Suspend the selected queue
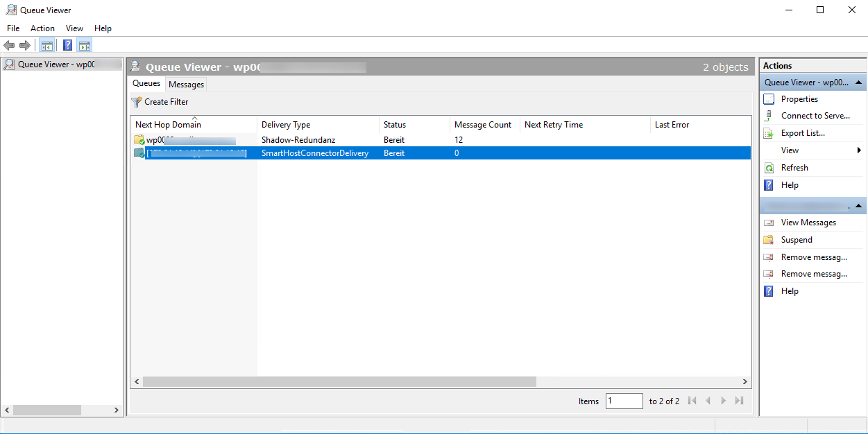The image size is (868, 434). pyautogui.click(x=797, y=240)
